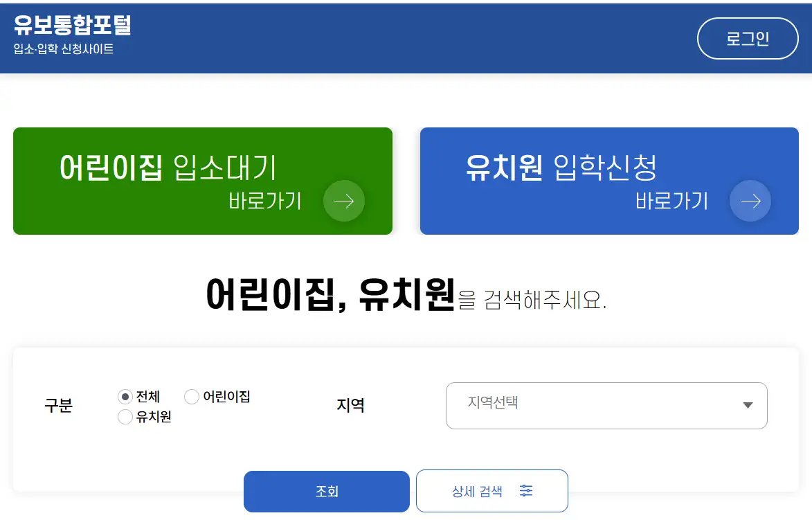Select the 유치원 radio button
The image size is (812, 520).
(125, 417)
